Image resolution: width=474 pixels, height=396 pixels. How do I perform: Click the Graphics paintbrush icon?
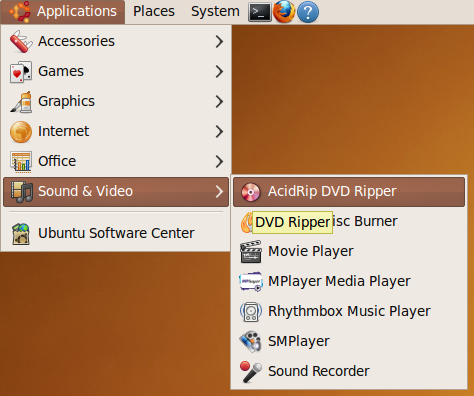[x=21, y=102]
